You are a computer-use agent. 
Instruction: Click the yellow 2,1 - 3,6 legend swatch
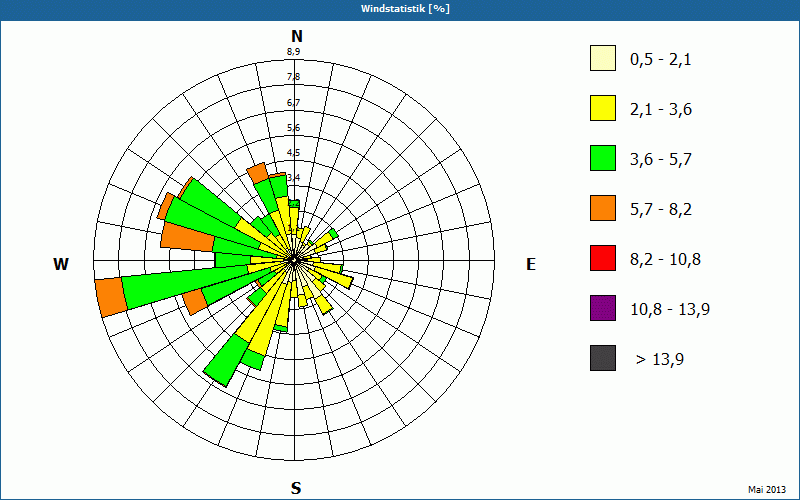[x=603, y=108]
